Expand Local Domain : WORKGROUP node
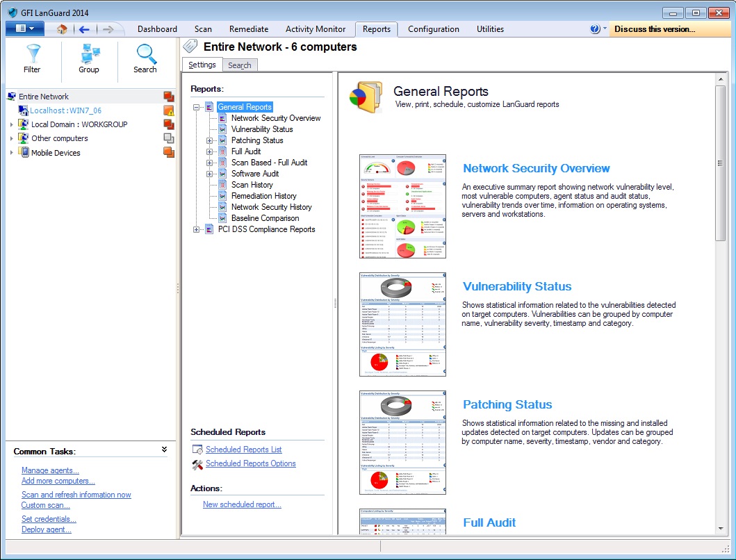Screen dimensions: 736x560 (x=12, y=124)
